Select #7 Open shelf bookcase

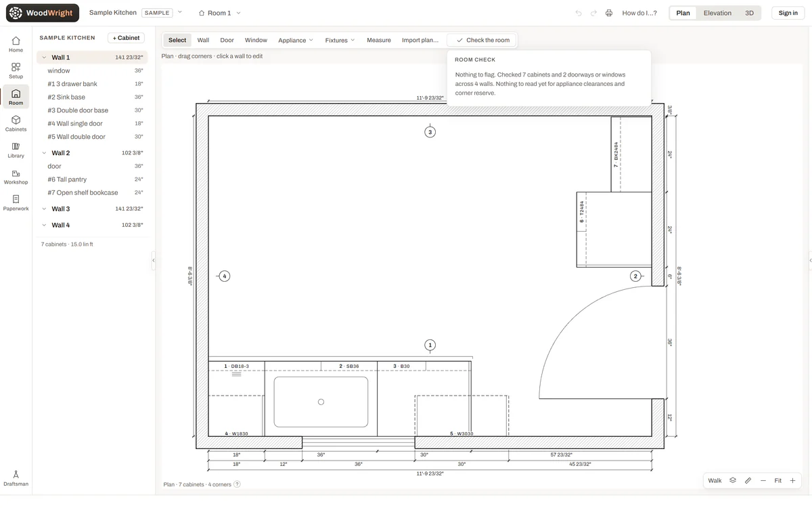[92, 192]
